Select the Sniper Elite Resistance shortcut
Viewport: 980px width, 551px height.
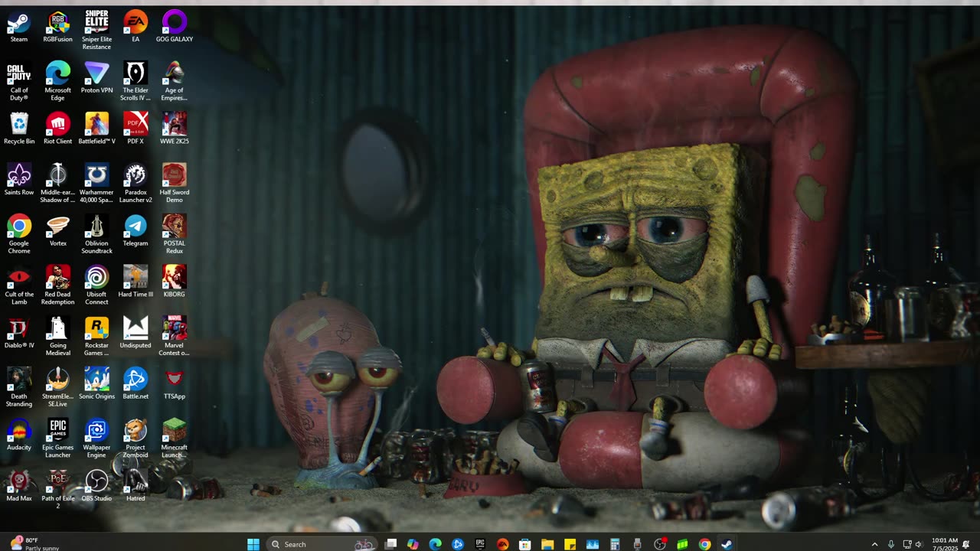(96, 31)
